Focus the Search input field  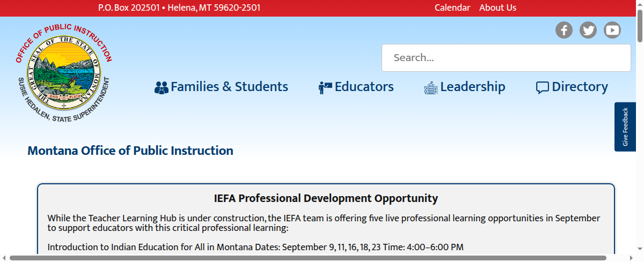click(506, 58)
